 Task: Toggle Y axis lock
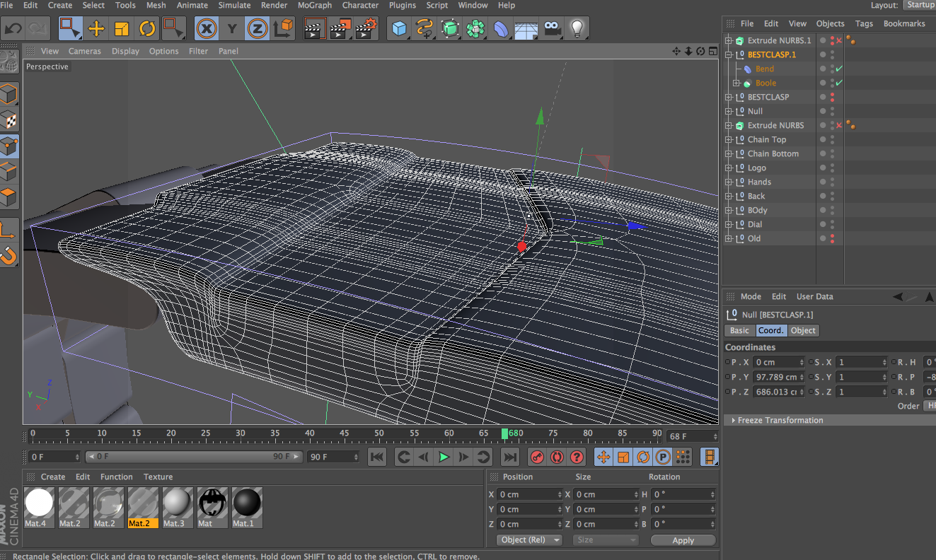pyautogui.click(x=232, y=29)
